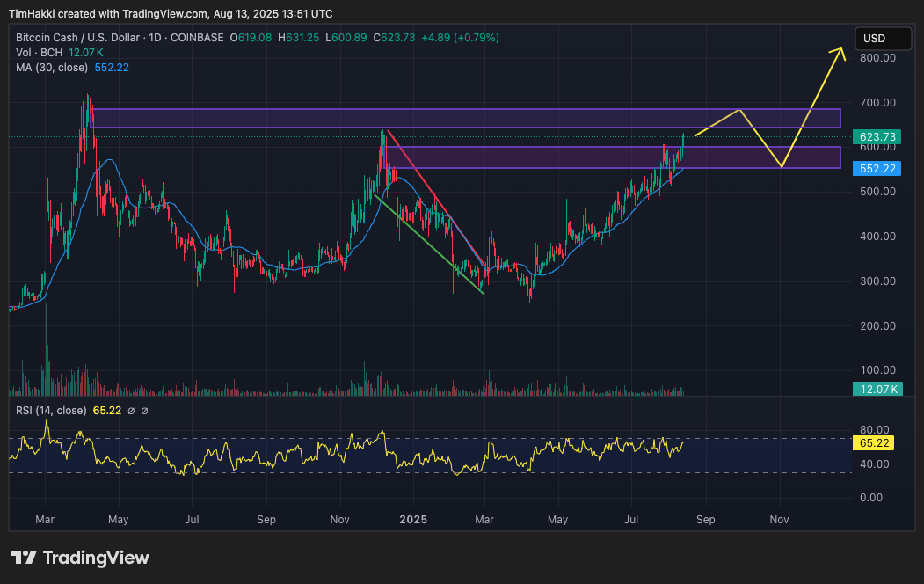Click the yellow RSI value 65.22 on scale
The width and height of the screenshot is (924, 584).
click(873, 444)
